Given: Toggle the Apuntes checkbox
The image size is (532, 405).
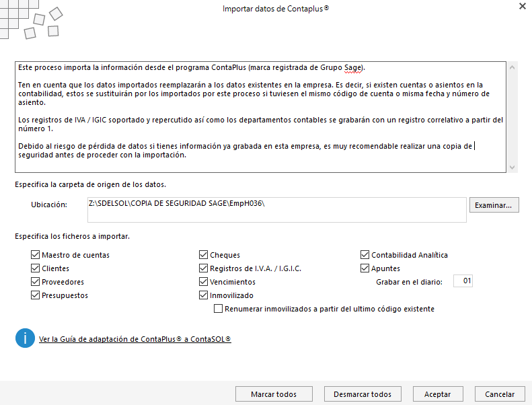Looking at the screenshot, I should tap(365, 268).
